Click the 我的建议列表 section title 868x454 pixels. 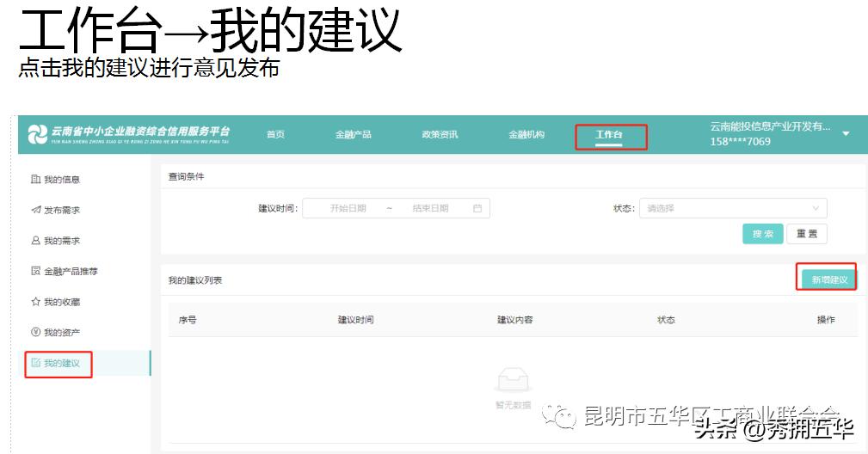tap(195, 280)
